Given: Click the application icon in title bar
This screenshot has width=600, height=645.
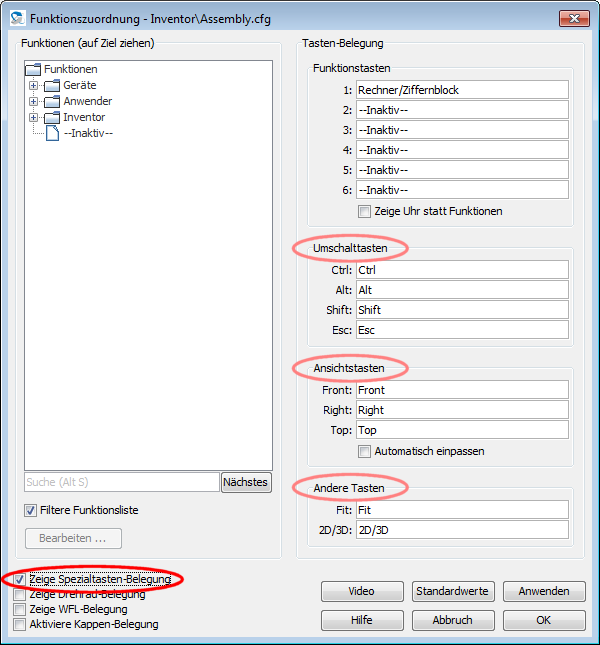Looking at the screenshot, I should coord(15,18).
